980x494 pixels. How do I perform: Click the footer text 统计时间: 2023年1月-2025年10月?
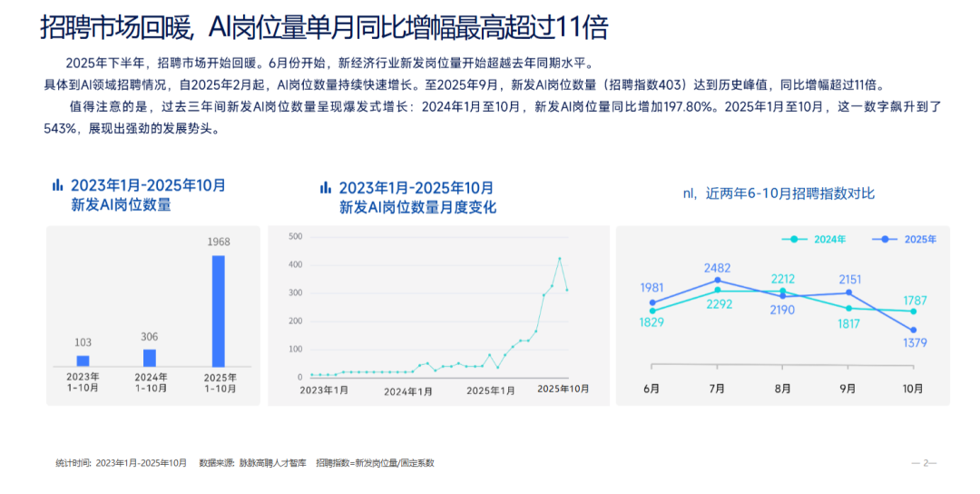click(x=122, y=463)
